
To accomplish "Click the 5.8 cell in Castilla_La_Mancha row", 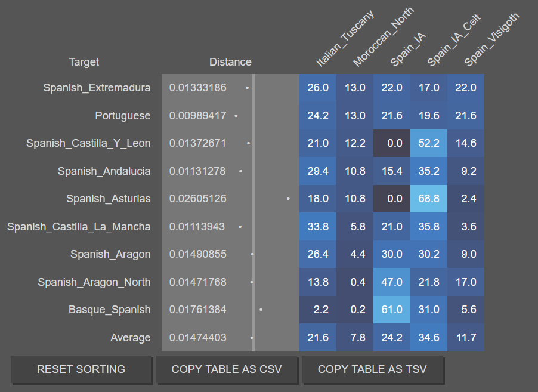I will [355, 227].
